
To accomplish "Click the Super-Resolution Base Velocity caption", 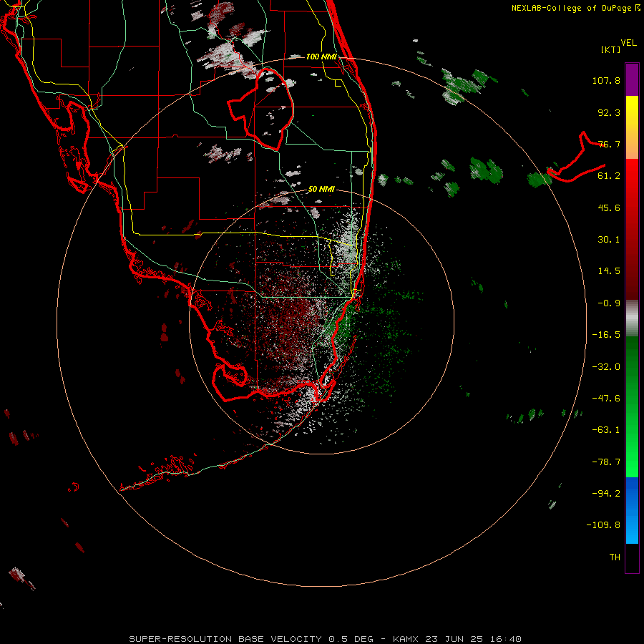I will [x=326, y=639].
